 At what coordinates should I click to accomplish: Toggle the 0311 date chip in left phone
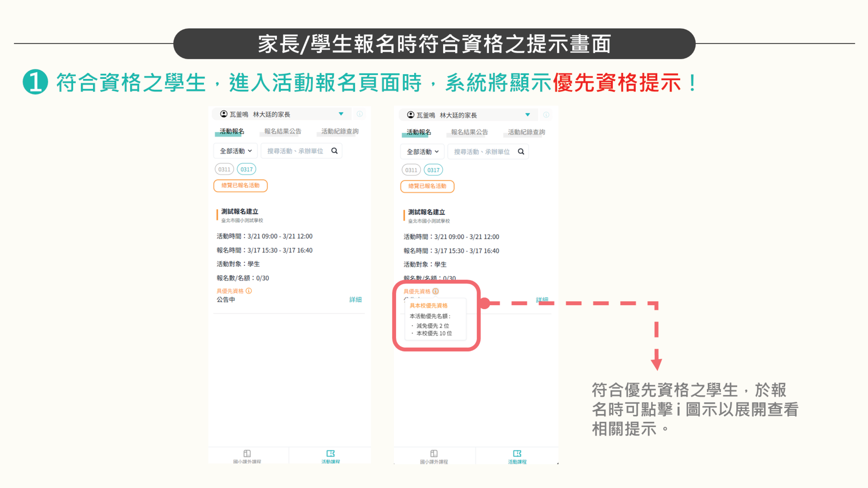pos(224,169)
